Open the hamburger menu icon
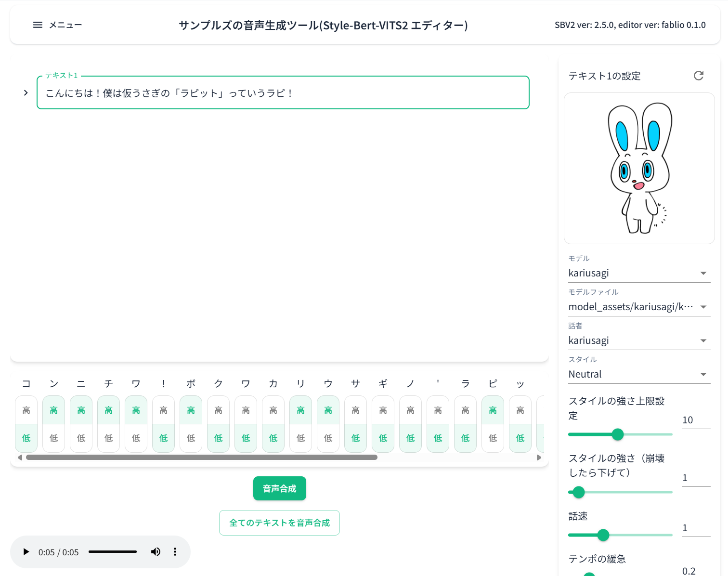This screenshot has height=576, width=728. click(38, 25)
